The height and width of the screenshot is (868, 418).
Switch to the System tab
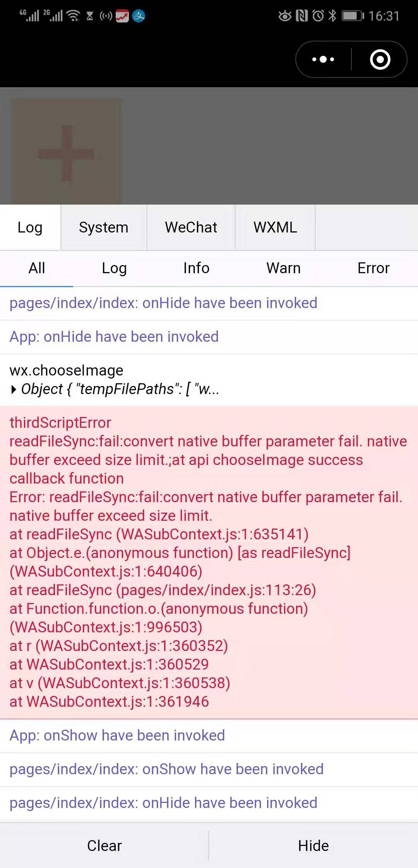pyautogui.click(x=104, y=227)
